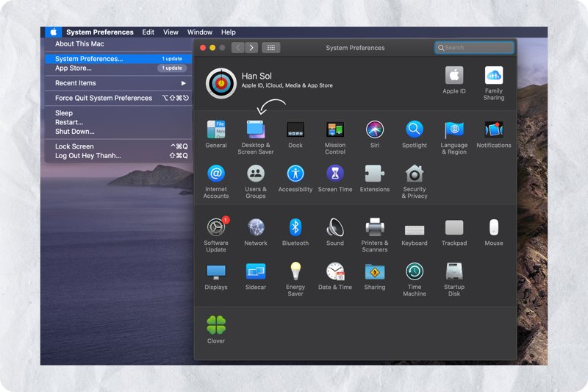The width and height of the screenshot is (588, 392).
Task: Open the Edit menu
Action: (x=148, y=32)
